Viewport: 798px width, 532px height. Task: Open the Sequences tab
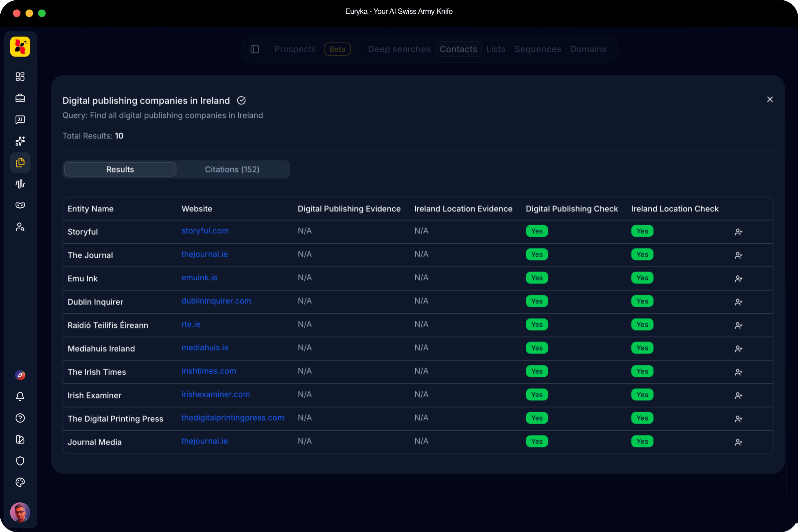[538, 49]
